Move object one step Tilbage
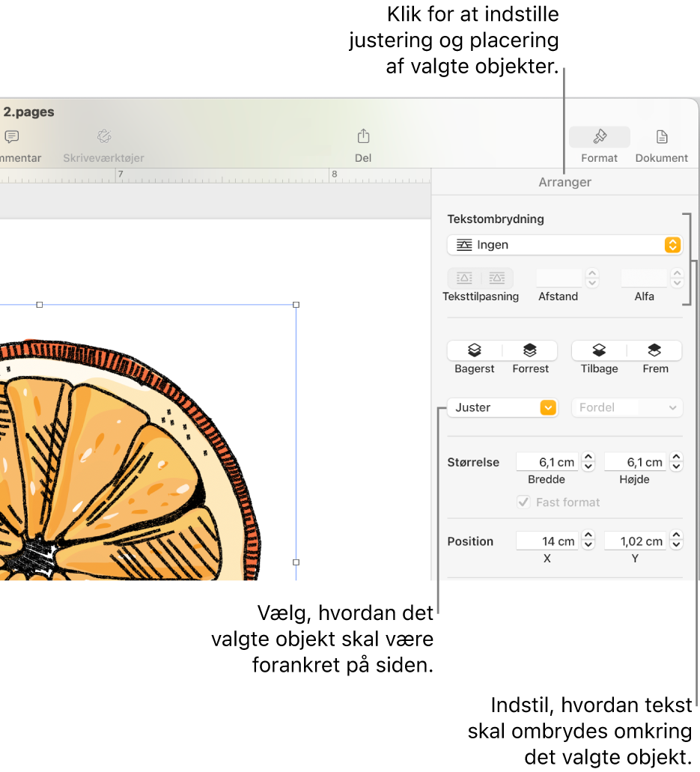 coord(599,350)
